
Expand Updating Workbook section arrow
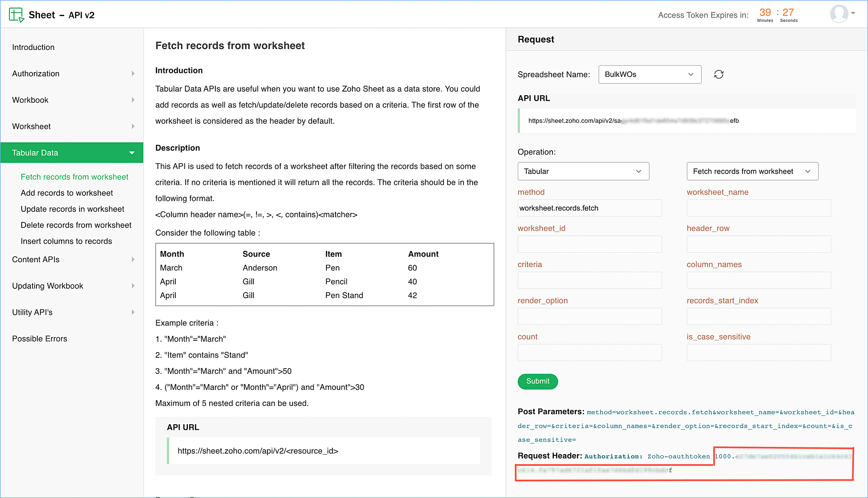pyautogui.click(x=133, y=286)
